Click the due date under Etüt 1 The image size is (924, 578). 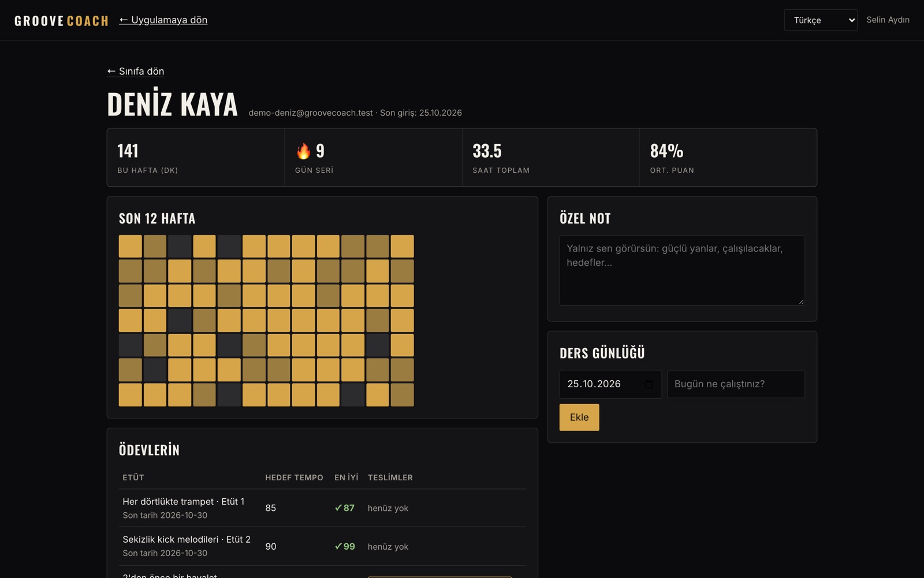[165, 515]
